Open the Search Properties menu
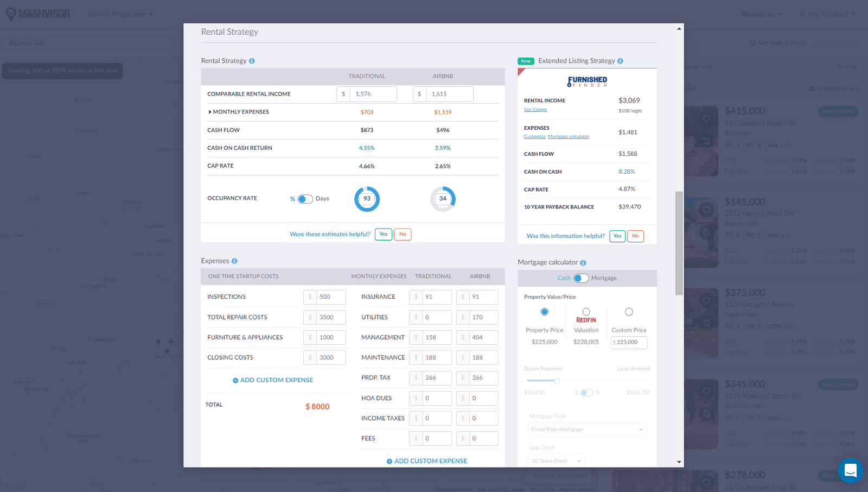The width and height of the screenshot is (868, 492). (x=120, y=14)
